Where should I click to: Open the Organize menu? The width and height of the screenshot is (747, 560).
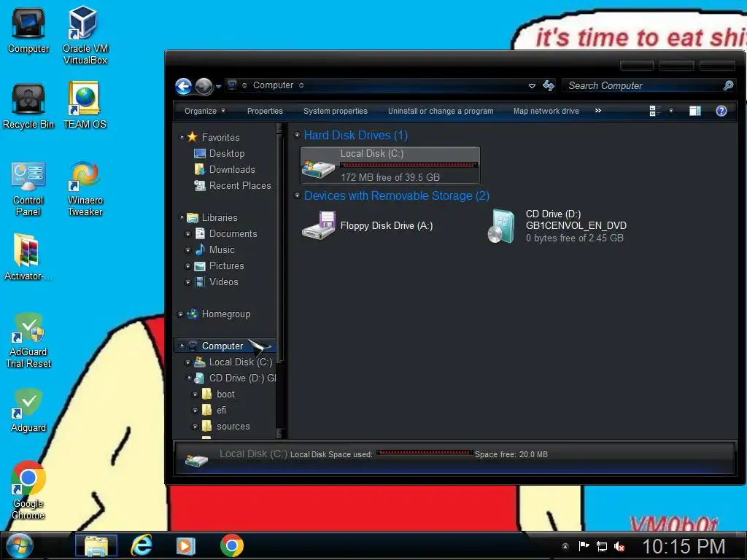(205, 111)
